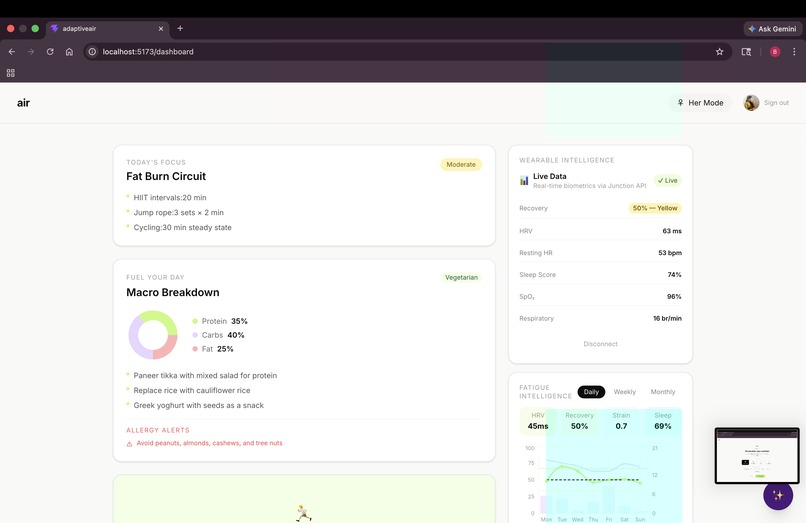Switch fatigue view to Weekly
Screen dimensions: 806x523
click(x=625, y=392)
